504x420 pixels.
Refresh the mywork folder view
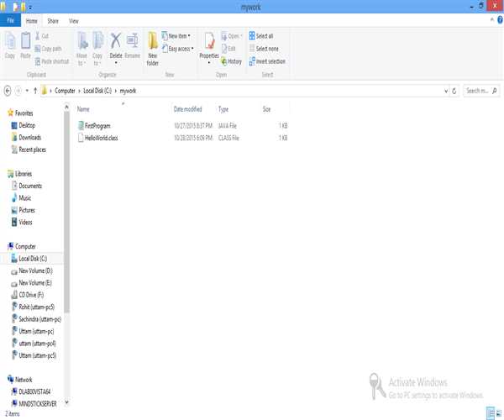(x=454, y=90)
